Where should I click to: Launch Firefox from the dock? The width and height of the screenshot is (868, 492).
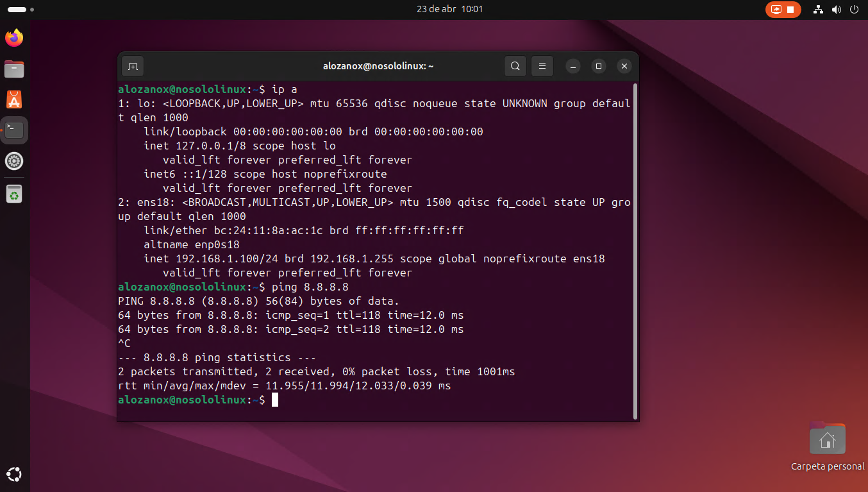point(14,38)
